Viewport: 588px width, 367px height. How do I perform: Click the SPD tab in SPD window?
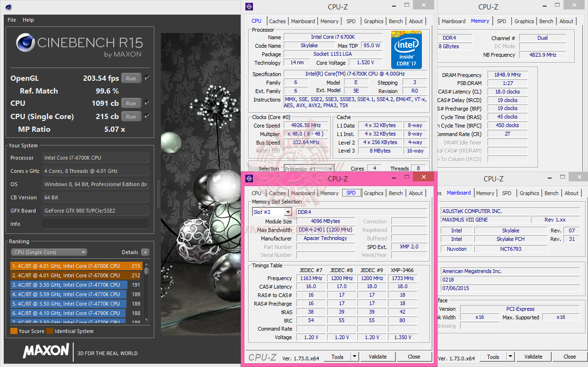(351, 193)
